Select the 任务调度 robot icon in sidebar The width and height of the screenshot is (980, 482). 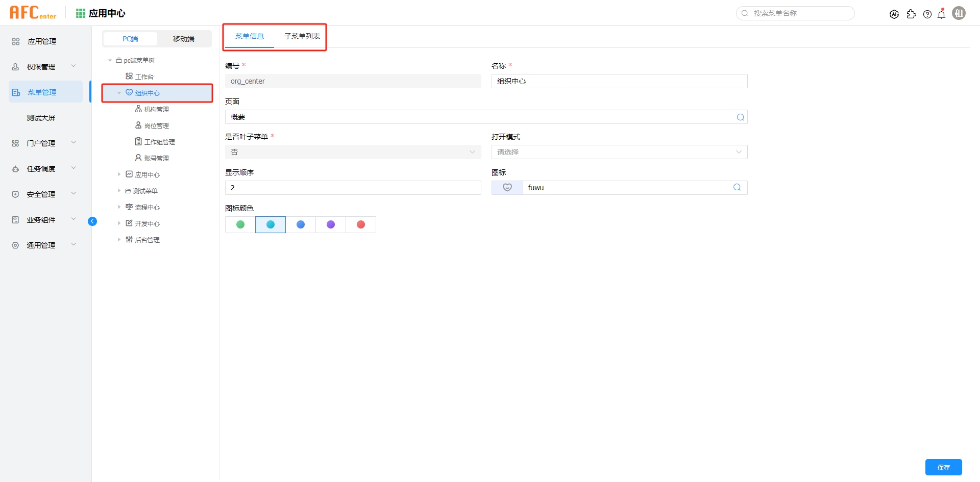click(15, 168)
